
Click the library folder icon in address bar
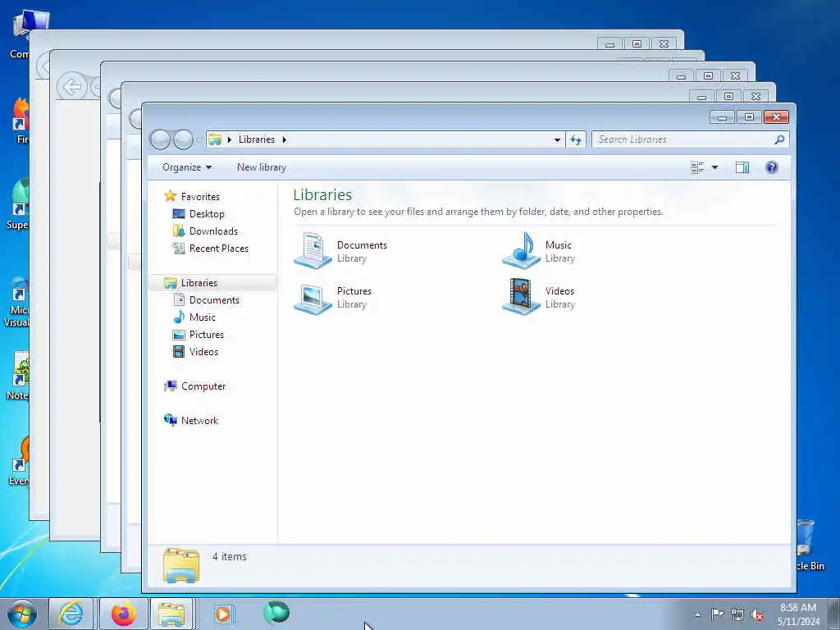[x=215, y=139]
